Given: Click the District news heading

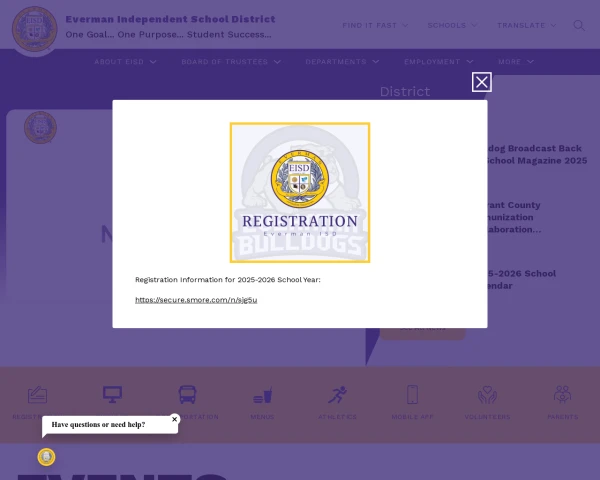Looking at the screenshot, I should pos(405,91).
